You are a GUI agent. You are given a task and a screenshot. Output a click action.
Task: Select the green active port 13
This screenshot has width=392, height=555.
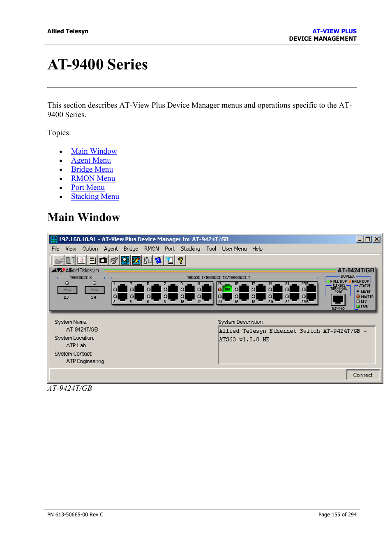(x=227, y=289)
